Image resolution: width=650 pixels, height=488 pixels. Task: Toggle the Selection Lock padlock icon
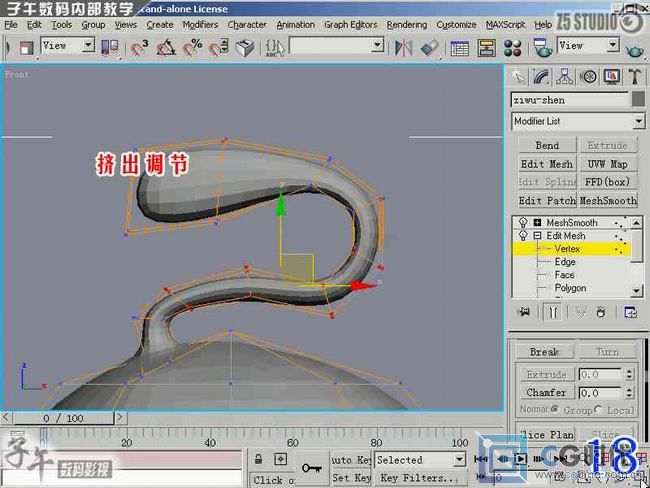tap(258, 459)
